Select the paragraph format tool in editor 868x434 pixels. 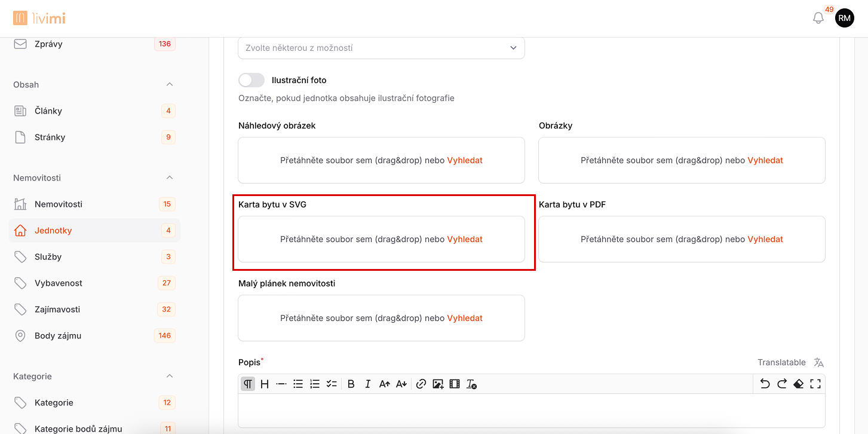pyautogui.click(x=248, y=384)
